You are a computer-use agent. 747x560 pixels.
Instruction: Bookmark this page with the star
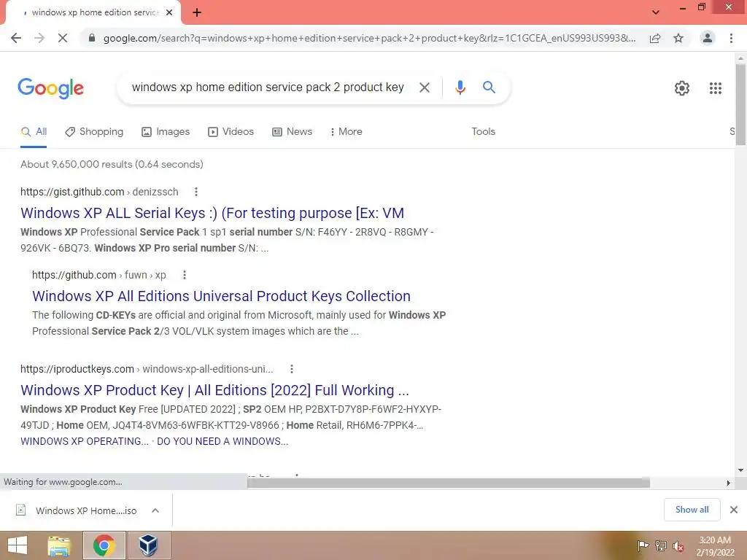pos(678,38)
